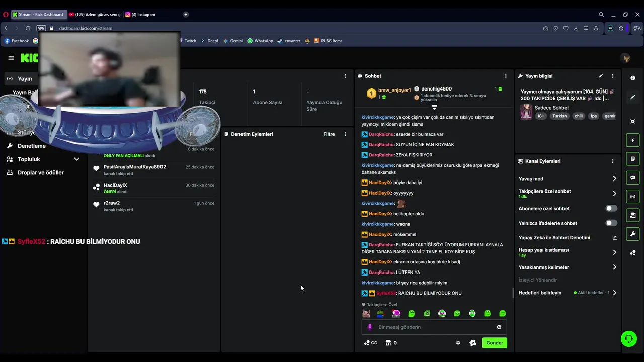Open the profile avatar at top right

pyautogui.click(x=626, y=58)
